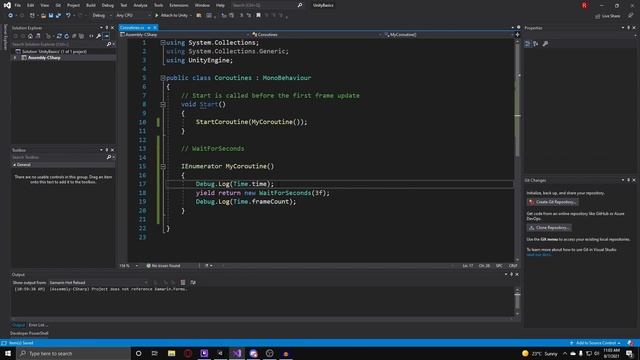This screenshot has width=640, height=360.
Task: Switch to the Output tab at bottom
Action: tap(18, 325)
